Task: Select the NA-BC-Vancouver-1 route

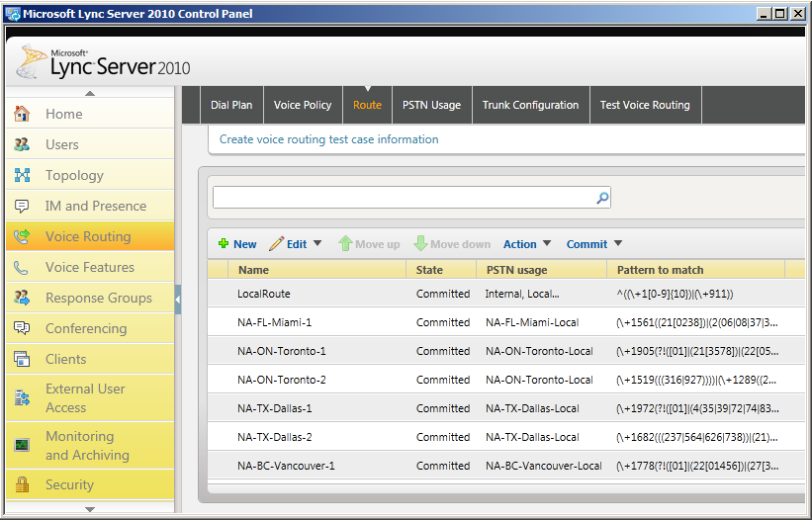Action: tap(506, 466)
